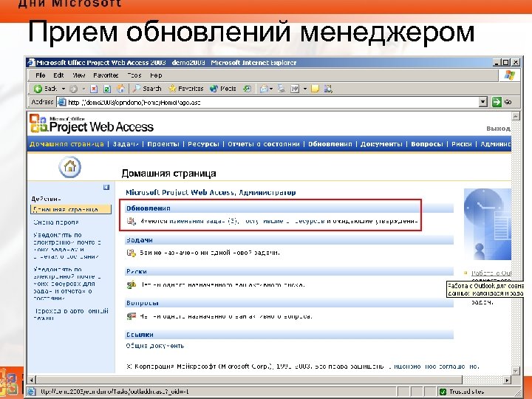Click the Риски section icon

131,284
